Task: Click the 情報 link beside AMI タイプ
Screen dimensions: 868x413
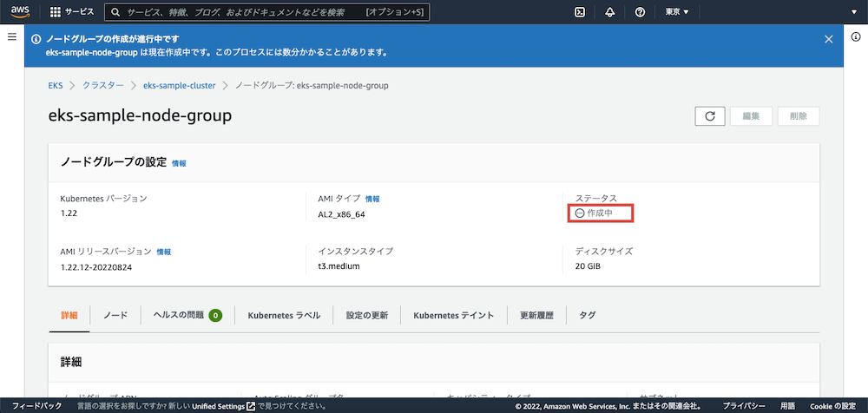Action: pyautogui.click(x=372, y=199)
